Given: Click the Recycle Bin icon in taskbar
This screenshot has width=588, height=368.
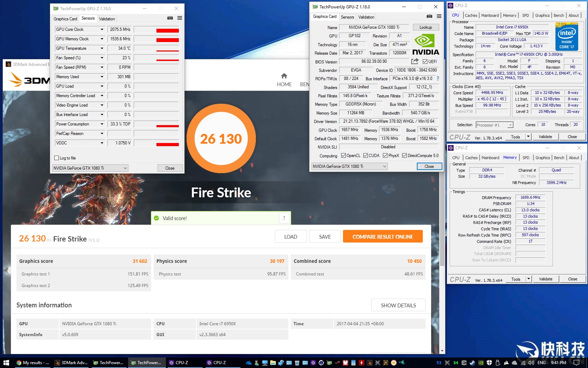Looking at the screenshot, I should click(297, 363).
